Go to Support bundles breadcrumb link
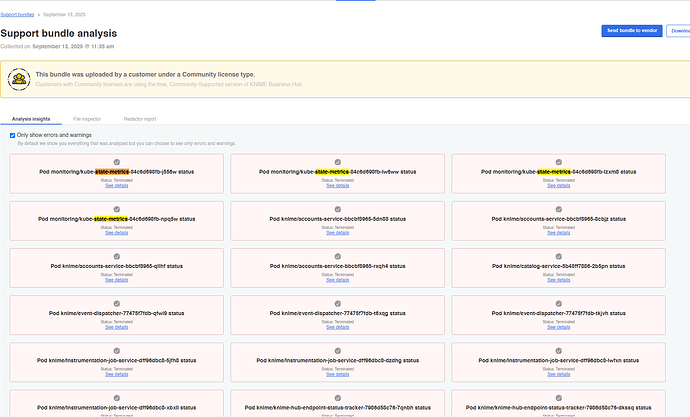Screen dimensions: 690x417 point(17,15)
